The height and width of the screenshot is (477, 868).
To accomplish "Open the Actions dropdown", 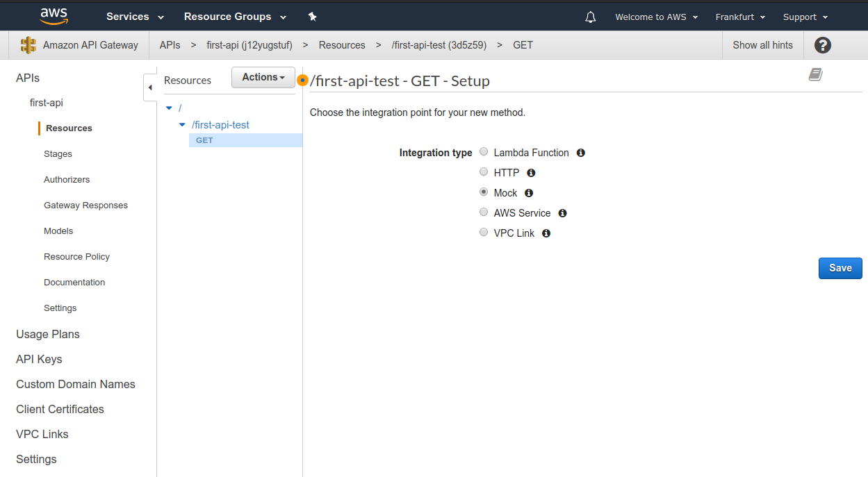I will 263,77.
